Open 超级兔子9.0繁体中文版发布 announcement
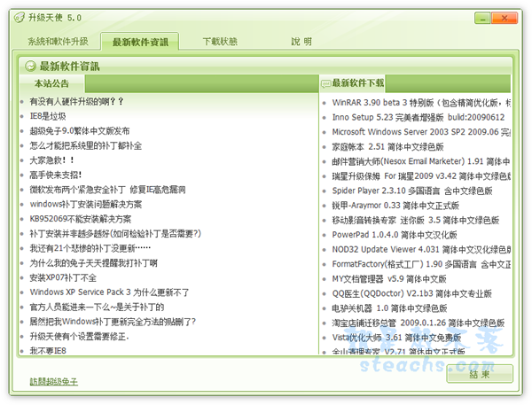This screenshot has height=405, width=532. pos(80,131)
